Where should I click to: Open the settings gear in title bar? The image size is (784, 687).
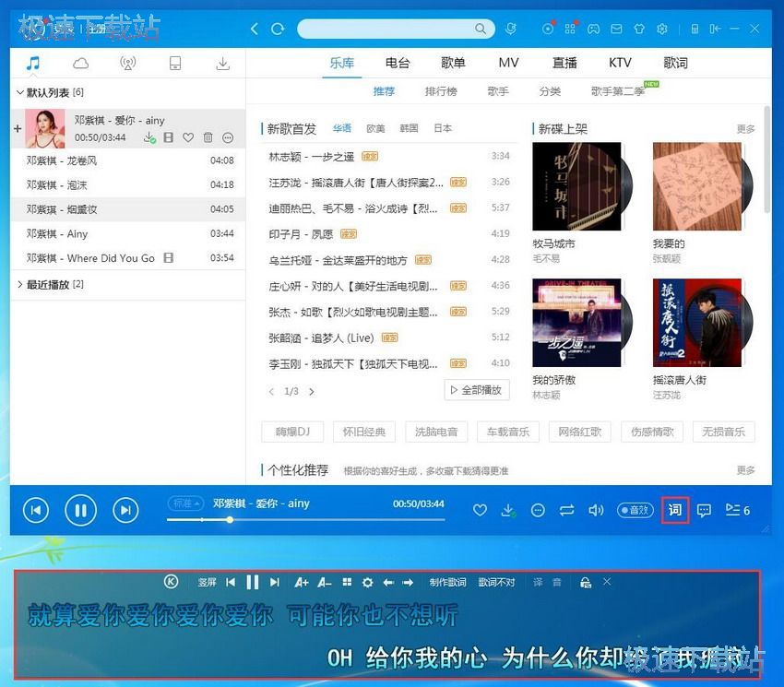[x=662, y=29]
